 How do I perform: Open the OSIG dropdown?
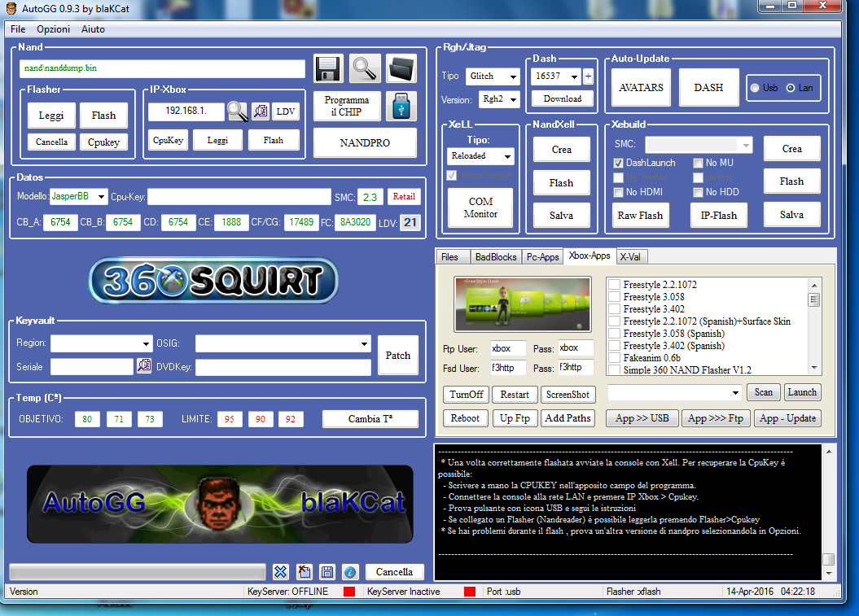(x=364, y=344)
